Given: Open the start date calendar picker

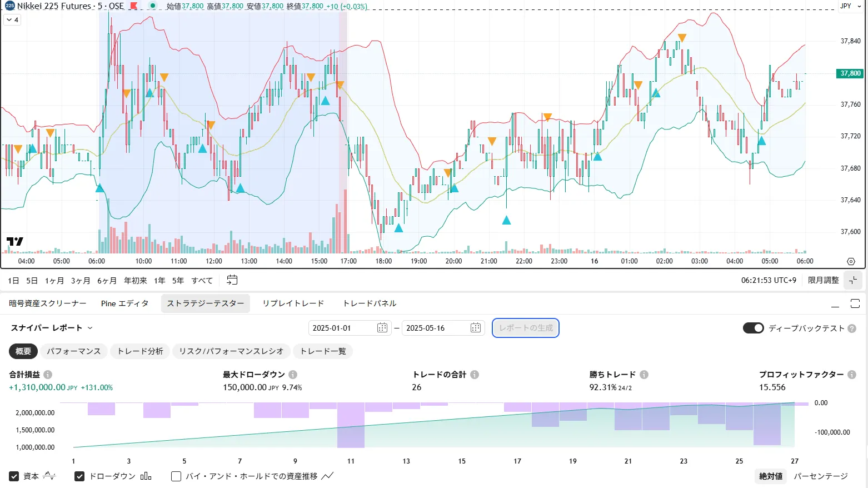Looking at the screenshot, I should [382, 328].
